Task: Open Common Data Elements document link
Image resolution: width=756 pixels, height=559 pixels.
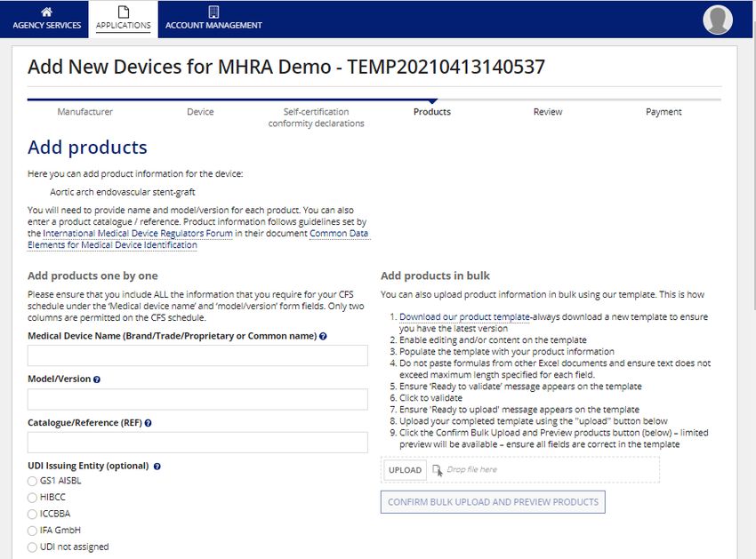Action: (197, 239)
